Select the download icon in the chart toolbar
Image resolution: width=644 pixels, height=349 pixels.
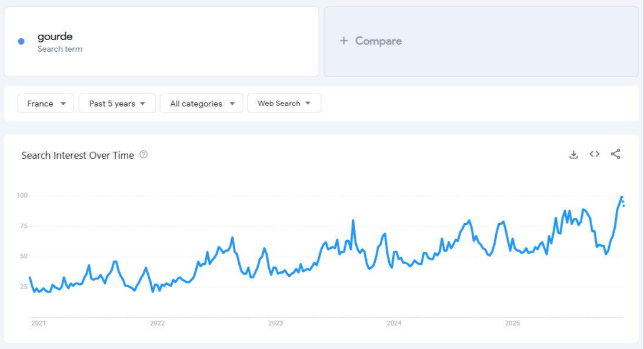(x=573, y=154)
